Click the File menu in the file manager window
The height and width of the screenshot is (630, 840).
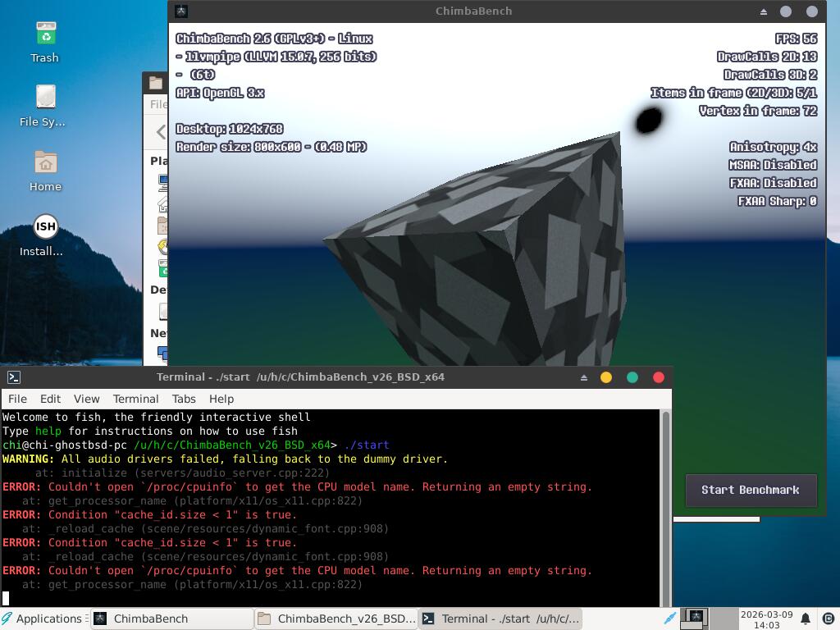(158, 104)
